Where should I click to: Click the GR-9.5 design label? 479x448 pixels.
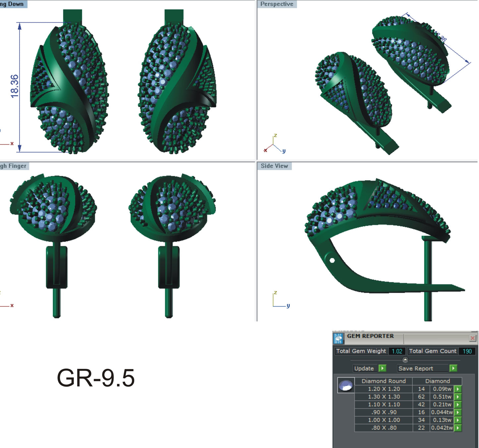[96, 378]
